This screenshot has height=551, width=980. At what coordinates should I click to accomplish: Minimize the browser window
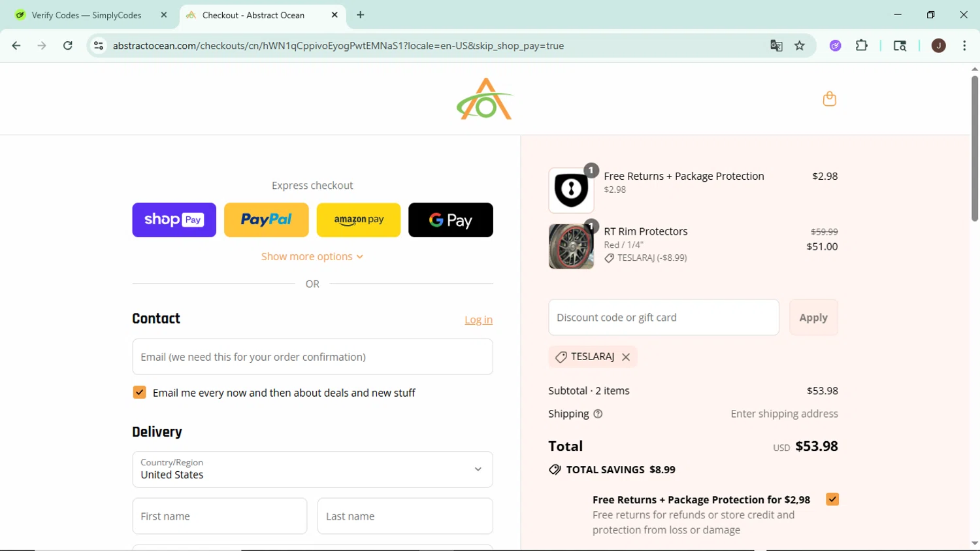pos(898,14)
